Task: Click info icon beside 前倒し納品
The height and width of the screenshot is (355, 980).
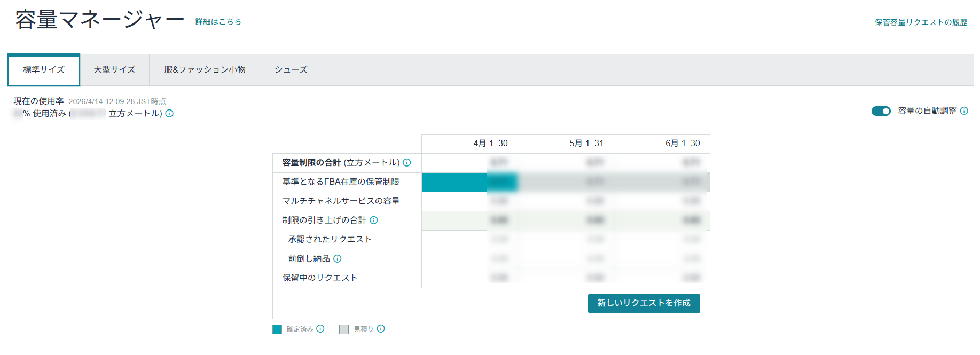Action: 338,258
